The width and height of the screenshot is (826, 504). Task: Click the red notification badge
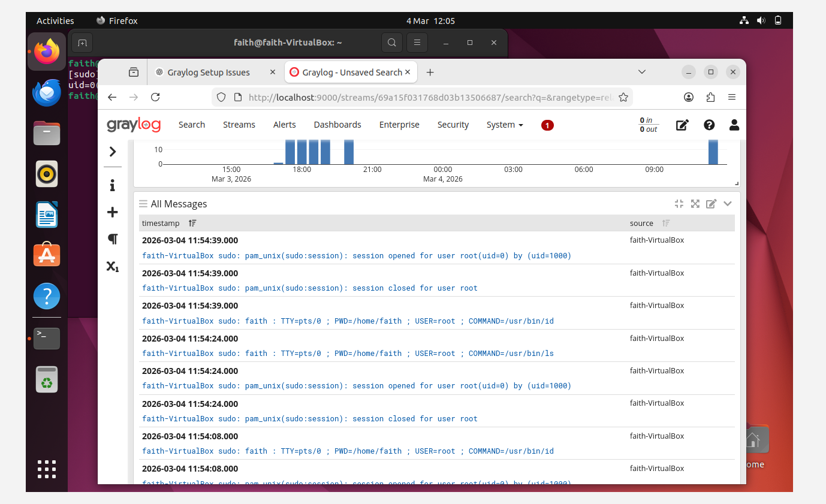(547, 125)
